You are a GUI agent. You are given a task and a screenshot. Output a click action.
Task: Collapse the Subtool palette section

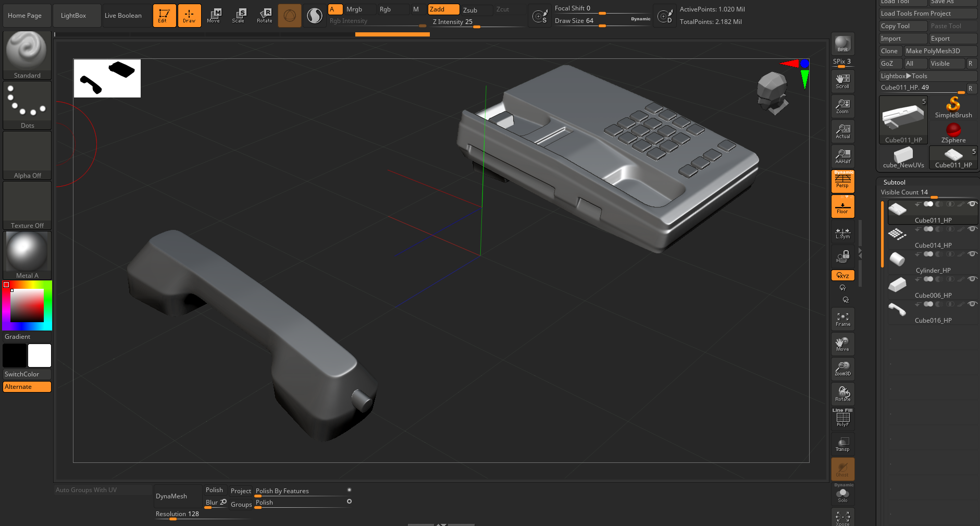coord(894,182)
